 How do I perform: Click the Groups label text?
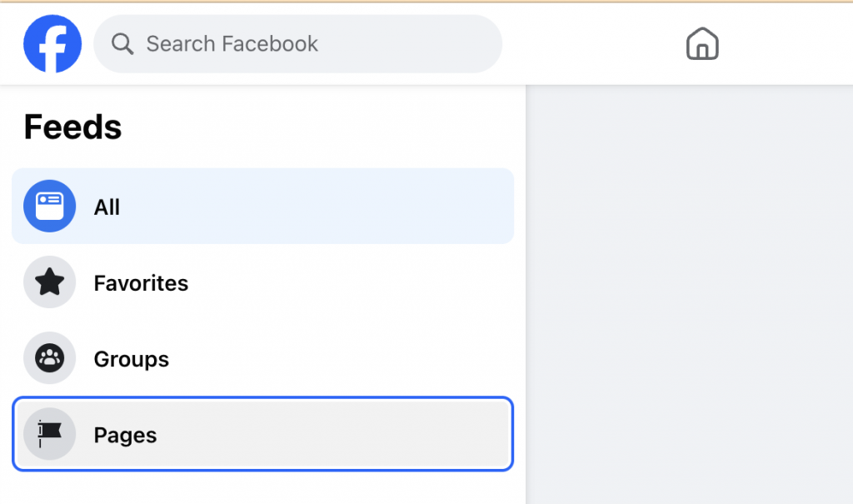coord(131,358)
